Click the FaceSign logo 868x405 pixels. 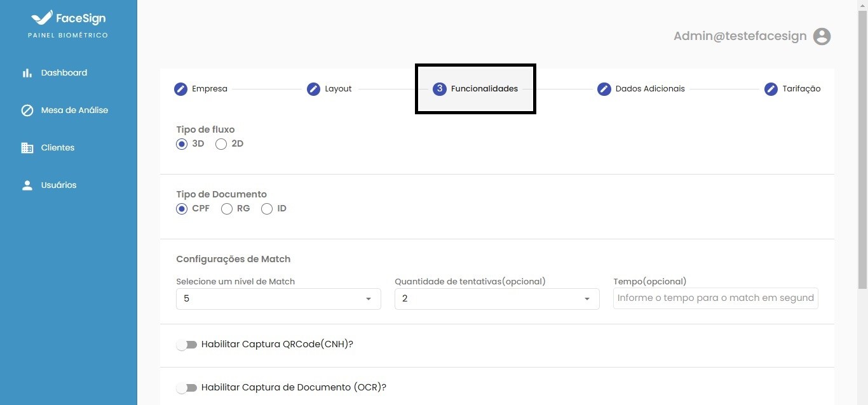point(68,18)
